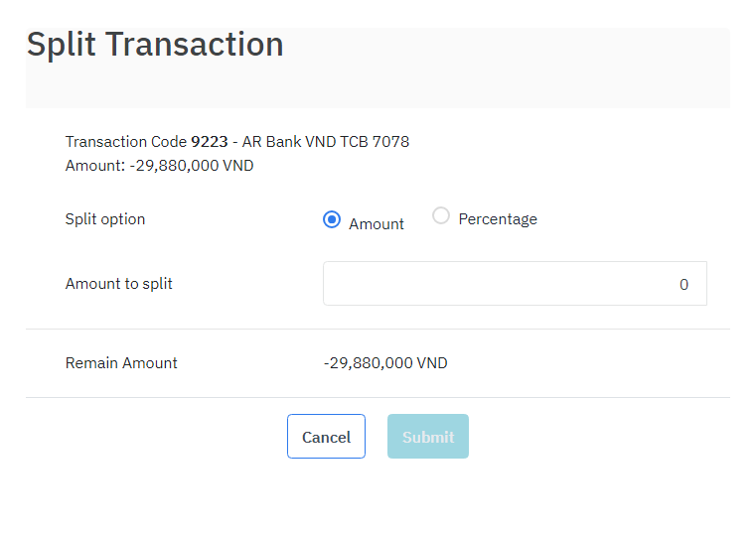This screenshot has height=535, width=756.
Task: Click the TCB 7078 account number
Action: (375, 142)
